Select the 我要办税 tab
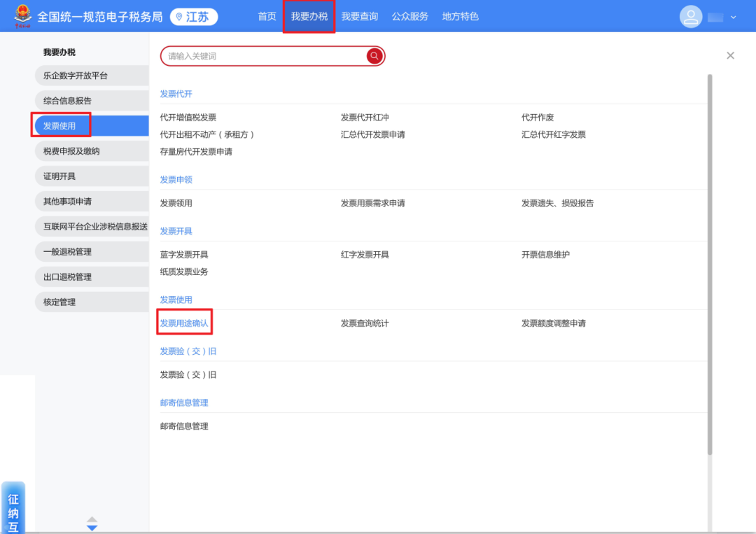 click(x=309, y=16)
